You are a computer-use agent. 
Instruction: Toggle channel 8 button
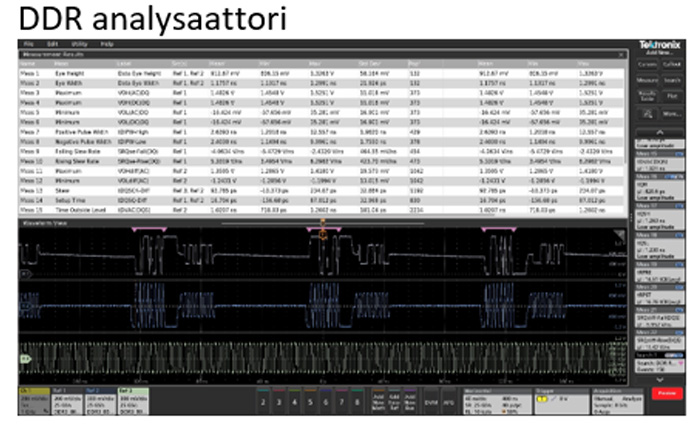356,400
